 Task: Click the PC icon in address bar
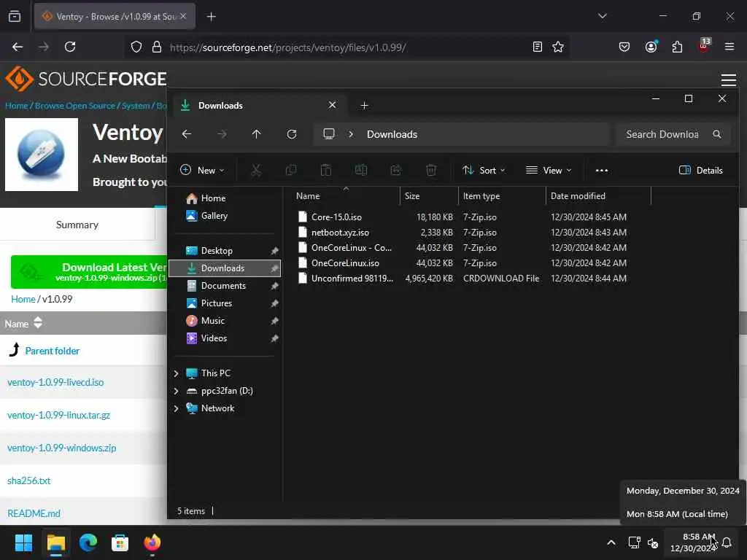[329, 134]
